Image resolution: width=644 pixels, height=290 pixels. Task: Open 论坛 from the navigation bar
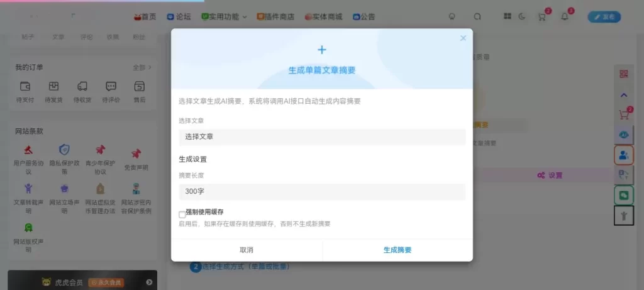[x=179, y=17]
